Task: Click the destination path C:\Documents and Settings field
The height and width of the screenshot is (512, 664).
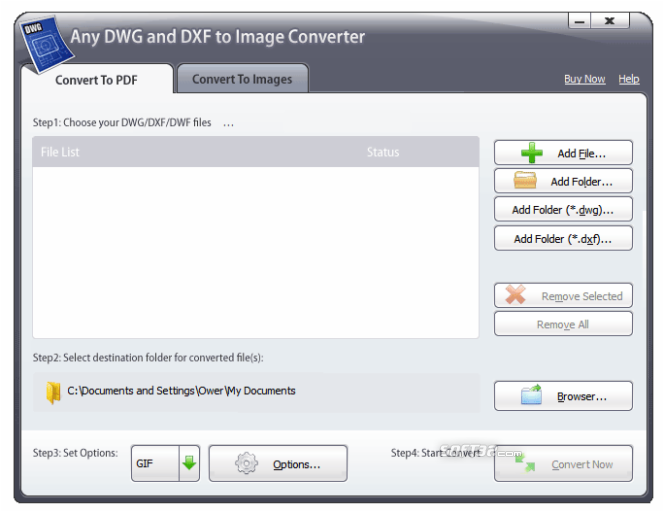Action: pyautogui.click(x=257, y=392)
